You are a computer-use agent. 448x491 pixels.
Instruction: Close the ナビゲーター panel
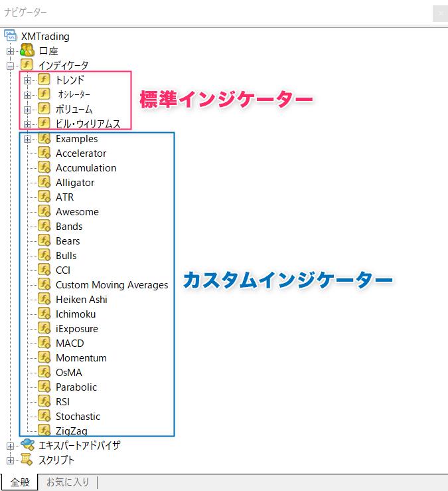441,13
